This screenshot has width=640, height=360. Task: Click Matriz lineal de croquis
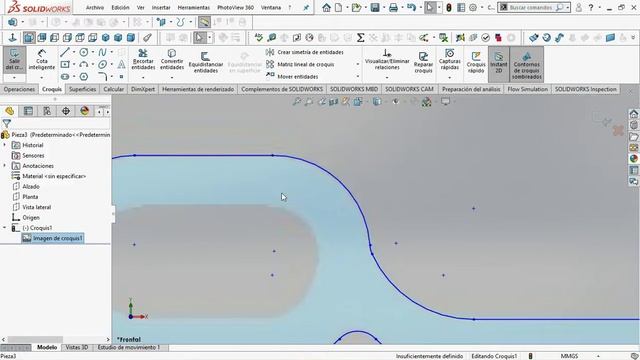[300, 64]
